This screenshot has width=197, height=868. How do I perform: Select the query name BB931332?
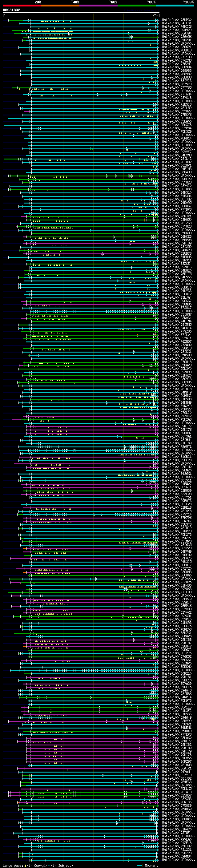[x=11, y=10]
